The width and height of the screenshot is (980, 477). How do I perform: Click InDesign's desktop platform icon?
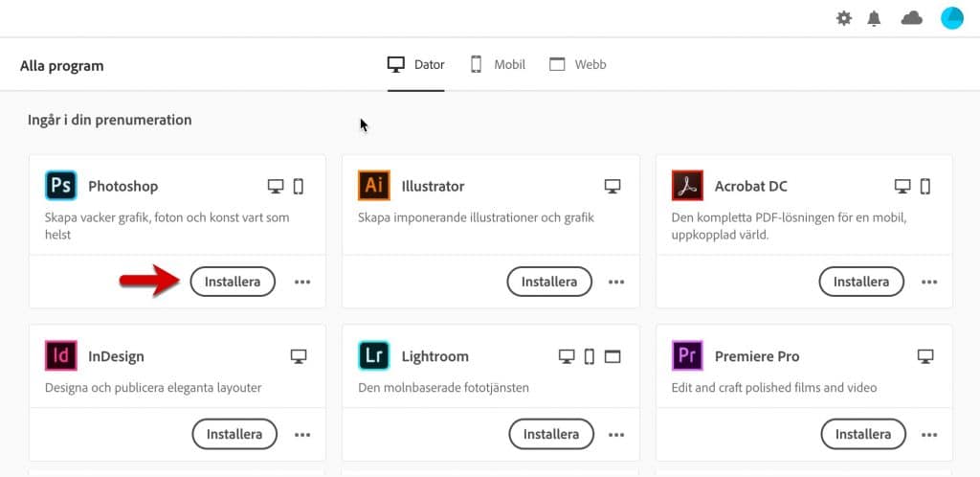coord(299,356)
